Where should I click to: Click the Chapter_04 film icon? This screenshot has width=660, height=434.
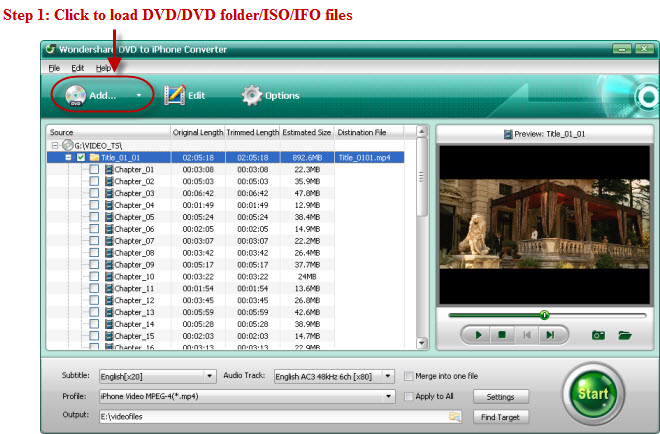pyautogui.click(x=109, y=205)
